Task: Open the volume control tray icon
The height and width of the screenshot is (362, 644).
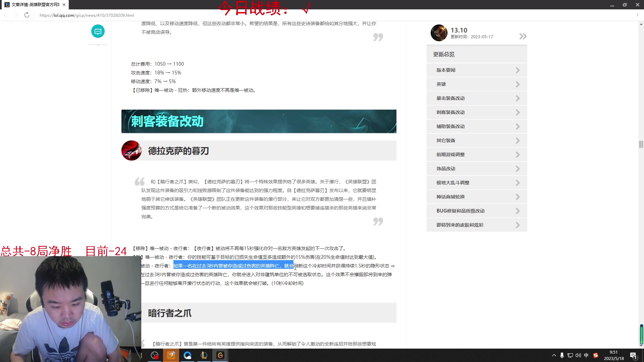Action: (x=578, y=355)
